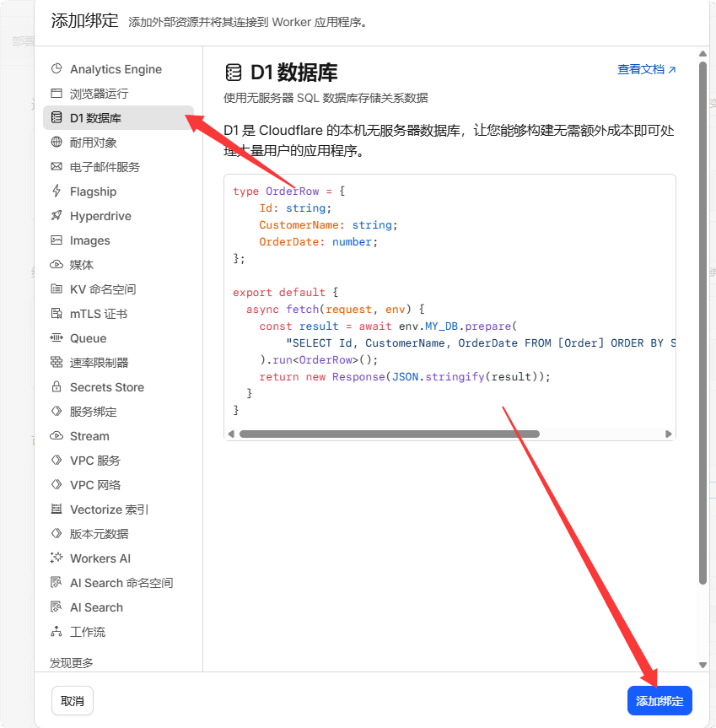Click the code block horizontal scrollbar
Image resolution: width=716 pixels, height=728 pixels.
[390, 434]
